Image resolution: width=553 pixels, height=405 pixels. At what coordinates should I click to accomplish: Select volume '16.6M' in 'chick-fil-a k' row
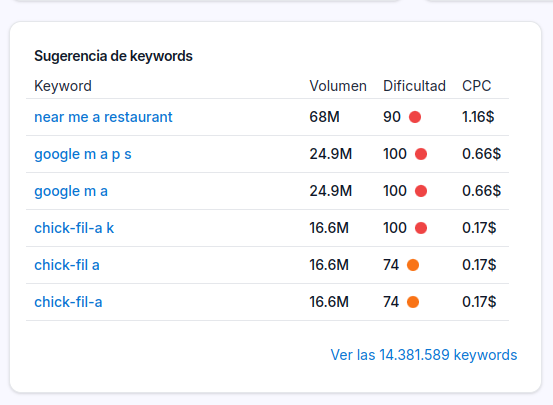[329, 228]
